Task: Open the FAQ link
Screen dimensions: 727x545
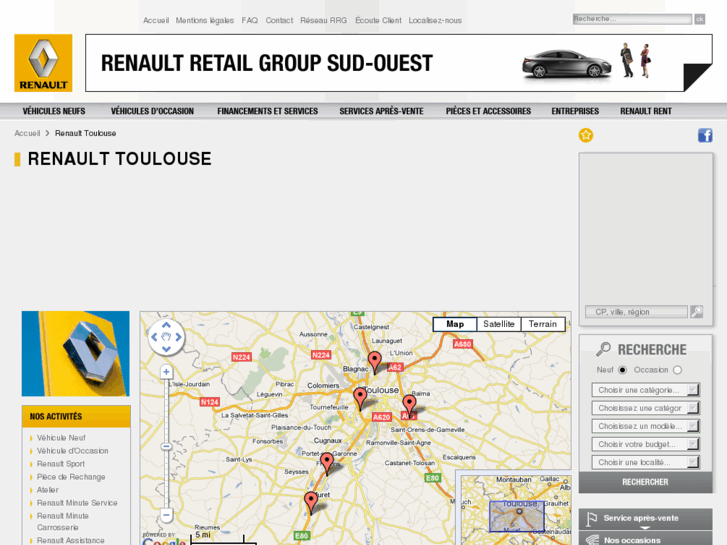Action: (x=249, y=20)
